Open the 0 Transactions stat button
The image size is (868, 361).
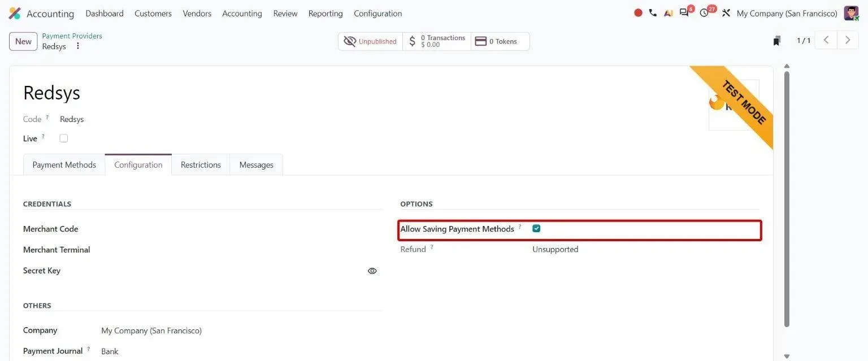437,41
